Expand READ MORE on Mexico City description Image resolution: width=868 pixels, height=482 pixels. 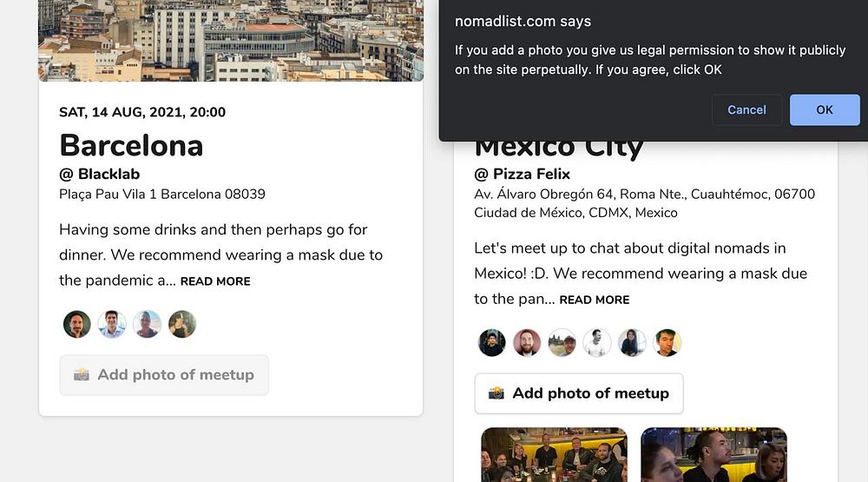[x=595, y=300]
